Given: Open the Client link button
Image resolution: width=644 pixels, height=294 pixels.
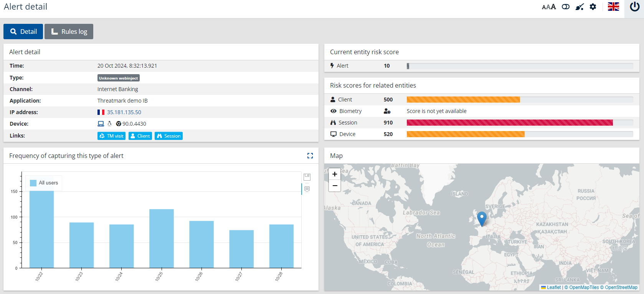Looking at the screenshot, I should tap(140, 136).
